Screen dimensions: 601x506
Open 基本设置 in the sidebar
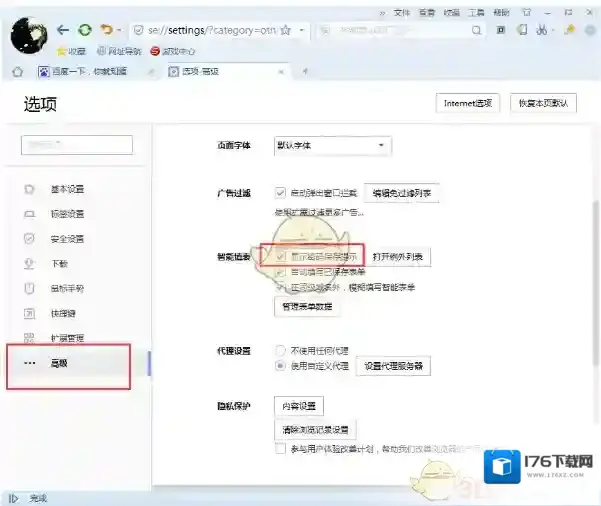(x=67, y=189)
